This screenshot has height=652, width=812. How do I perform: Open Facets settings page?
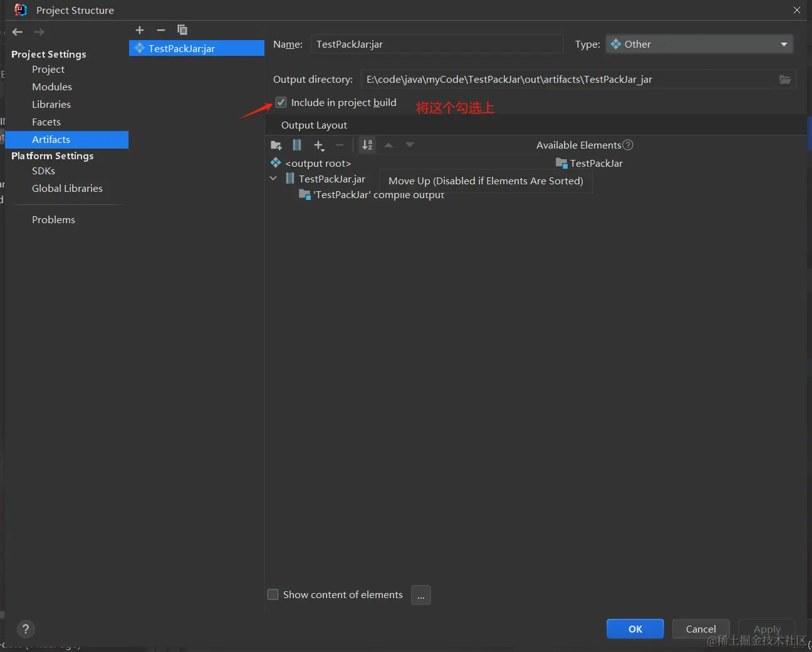click(46, 122)
